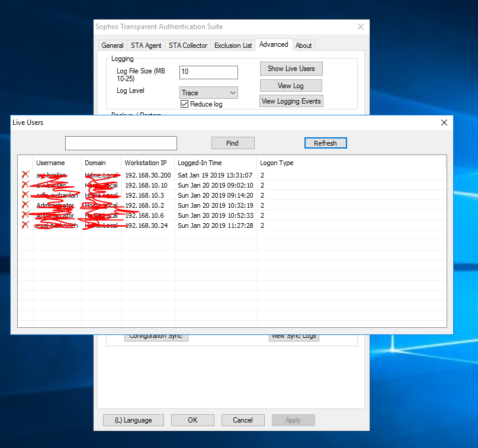This screenshot has width=478, height=448.
Task: Click the red X icon for 192.168.30.200 row
Action: (x=25, y=175)
